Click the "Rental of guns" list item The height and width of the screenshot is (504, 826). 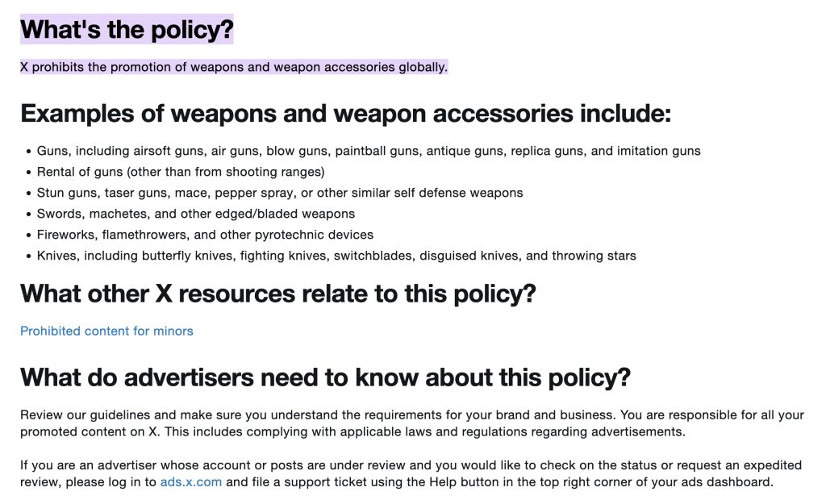[181, 172]
